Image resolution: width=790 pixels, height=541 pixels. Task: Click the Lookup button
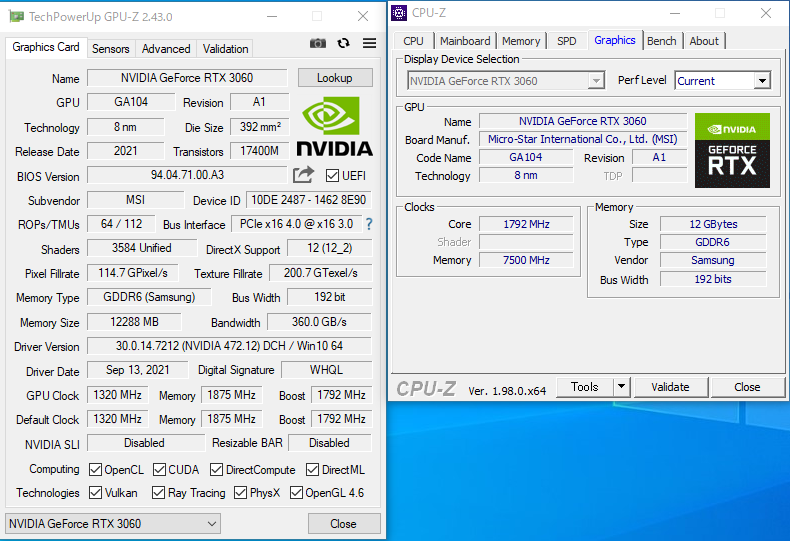pos(335,78)
